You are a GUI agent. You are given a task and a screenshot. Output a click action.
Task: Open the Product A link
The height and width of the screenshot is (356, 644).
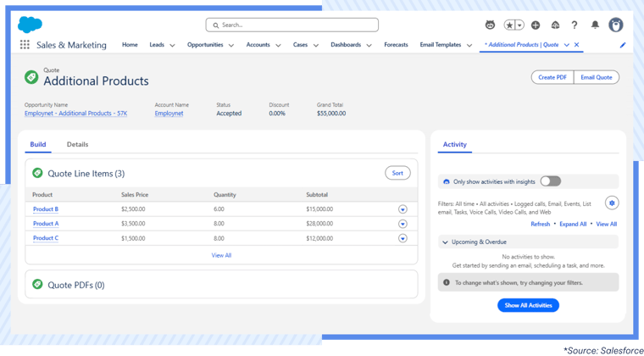click(x=46, y=224)
